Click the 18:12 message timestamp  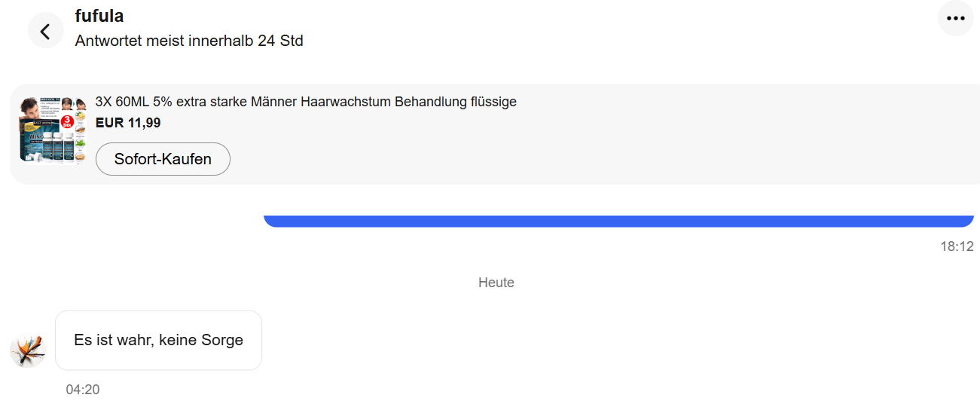[957, 246]
